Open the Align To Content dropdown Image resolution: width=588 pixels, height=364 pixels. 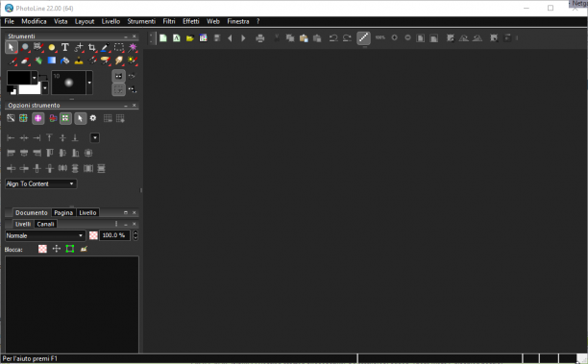pyautogui.click(x=41, y=183)
